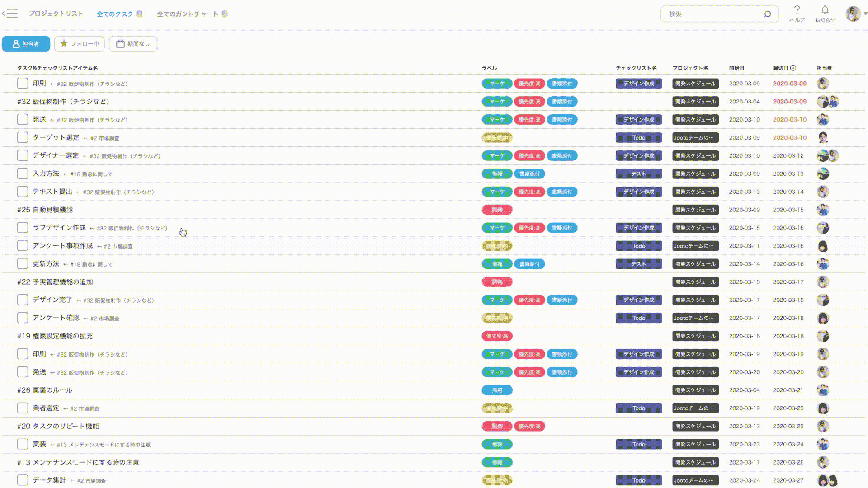Toggle the 担当者 filter button

(26, 44)
